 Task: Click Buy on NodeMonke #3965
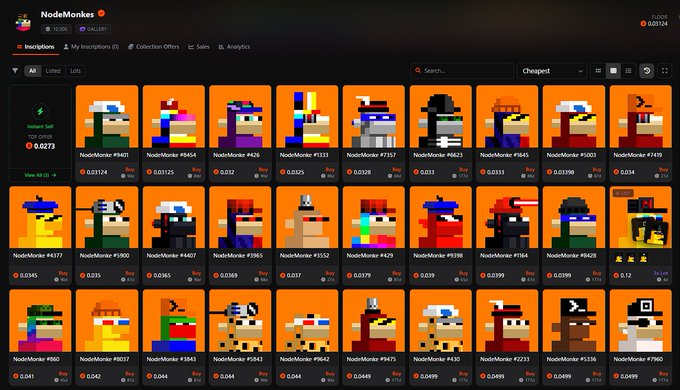tap(263, 273)
